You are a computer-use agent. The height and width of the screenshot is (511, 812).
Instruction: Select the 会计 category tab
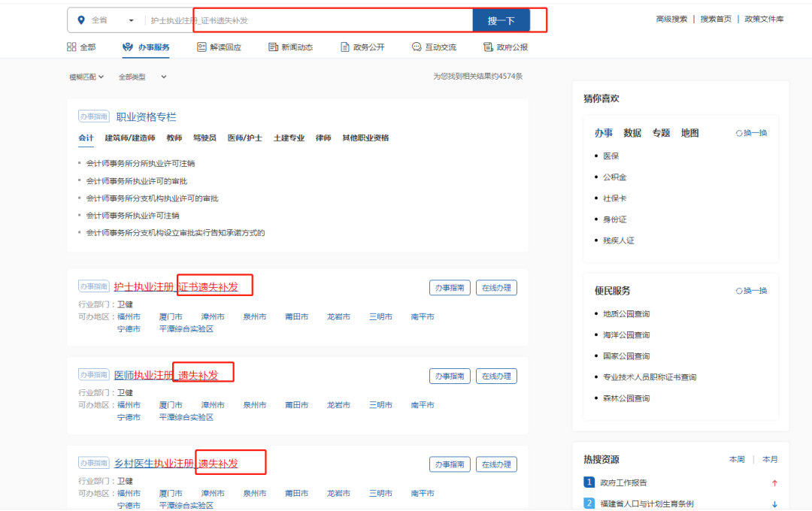[86, 138]
